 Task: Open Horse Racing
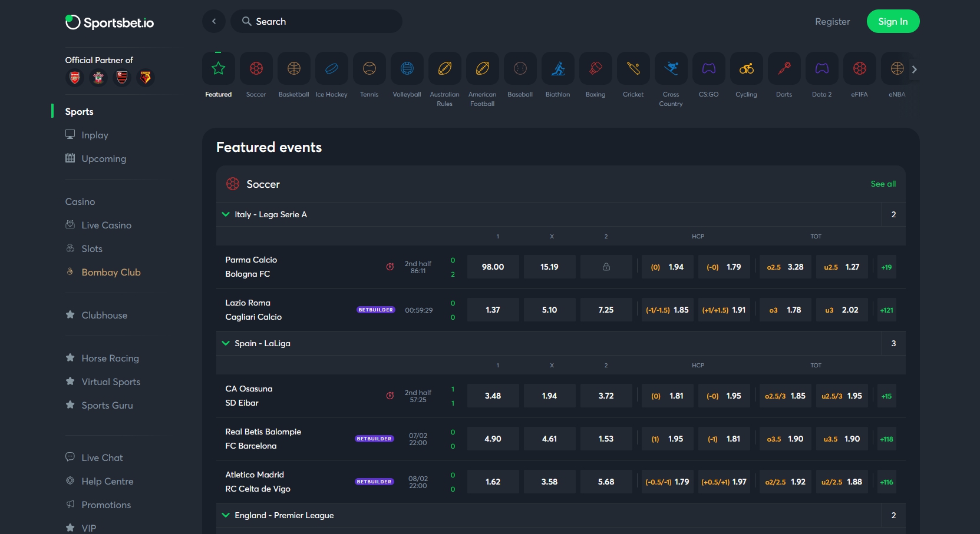(110, 358)
